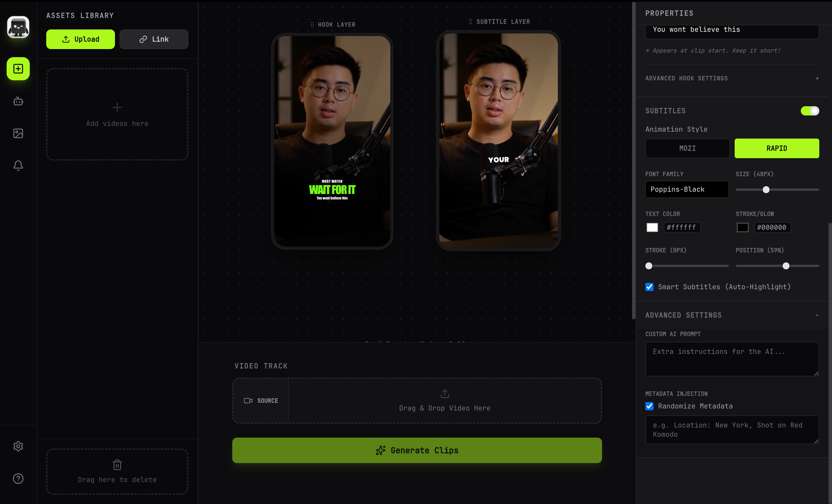Click the plus icon to add videos
The image size is (832, 504).
[x=117, y=108]
